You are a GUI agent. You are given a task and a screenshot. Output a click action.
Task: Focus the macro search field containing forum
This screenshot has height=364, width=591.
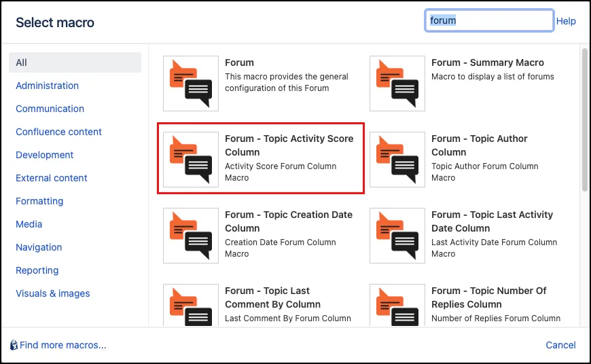pyautogui.click(x=489, y=20)
